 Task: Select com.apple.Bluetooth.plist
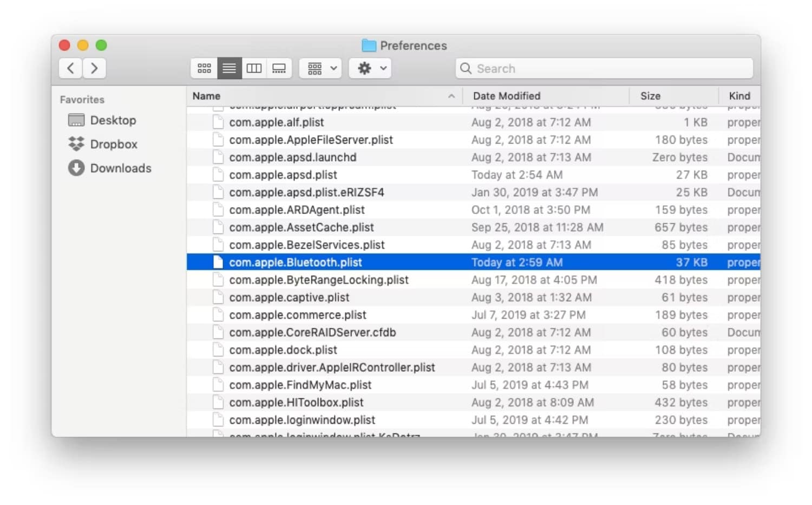[474, 262]
